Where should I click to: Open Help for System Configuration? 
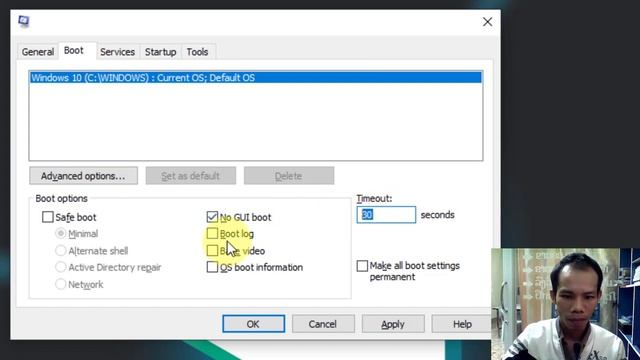coord(462,324)
